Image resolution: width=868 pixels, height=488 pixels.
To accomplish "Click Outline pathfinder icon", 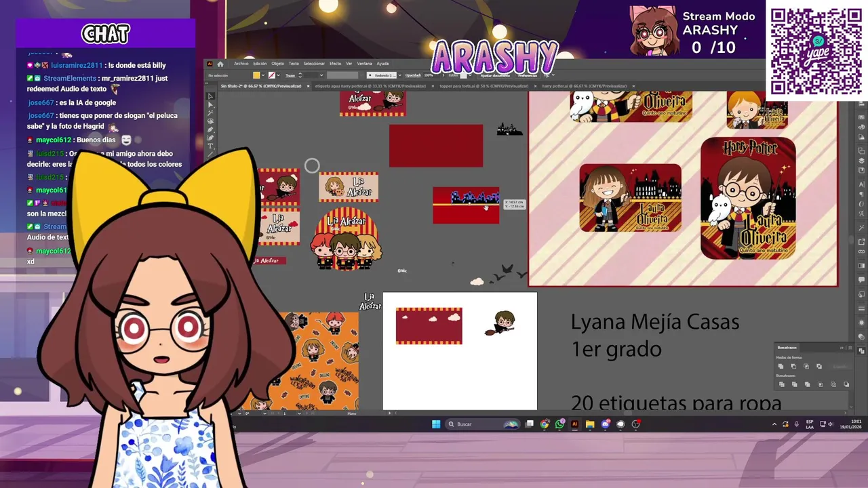I will click(x=833, y=384).
